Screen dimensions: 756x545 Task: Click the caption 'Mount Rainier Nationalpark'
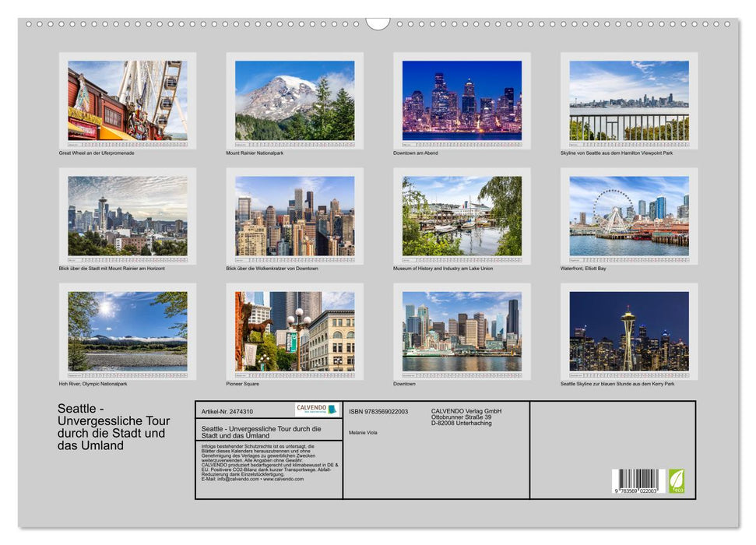[255, 153]
